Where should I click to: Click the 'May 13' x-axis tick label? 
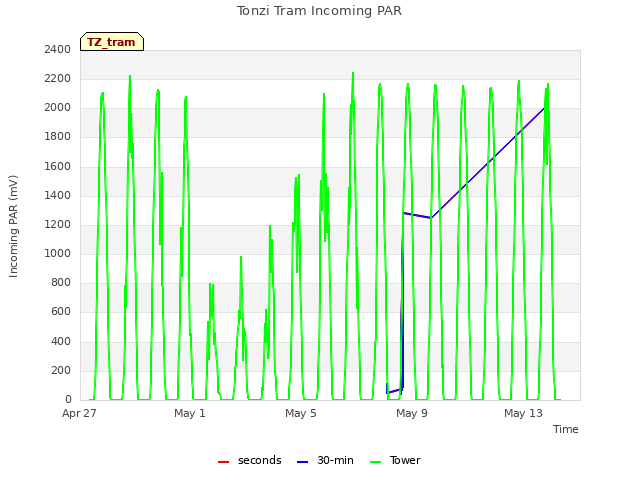click(x=523, y=413)
